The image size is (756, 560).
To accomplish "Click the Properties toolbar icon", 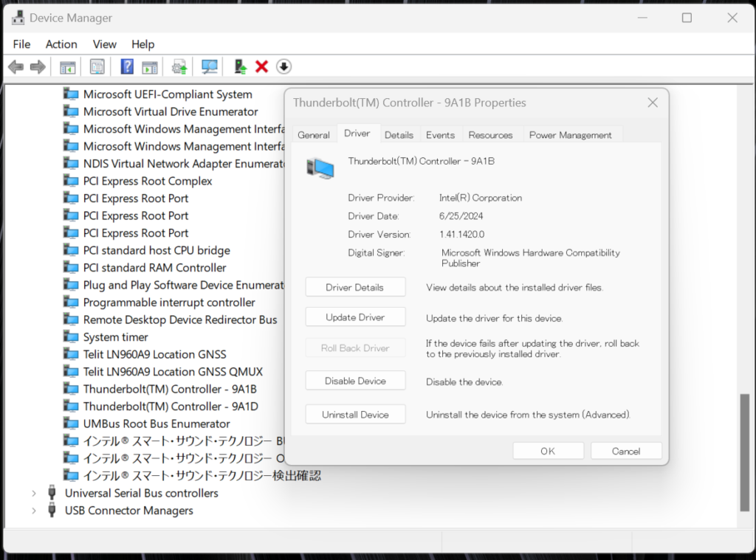I will point(97,67).
